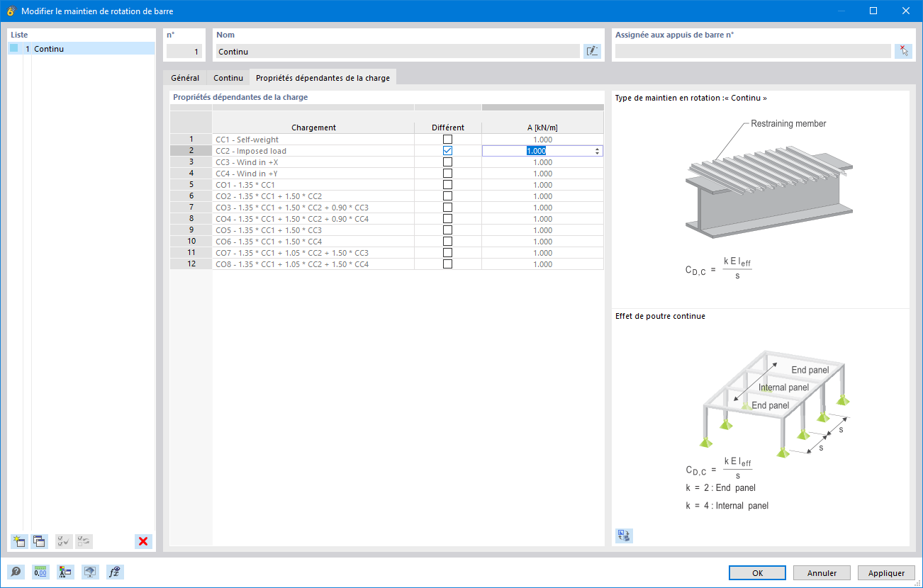Click the Chargement column header
The width and height of the screenshot is (923, 588).
[x=313, y=128]
